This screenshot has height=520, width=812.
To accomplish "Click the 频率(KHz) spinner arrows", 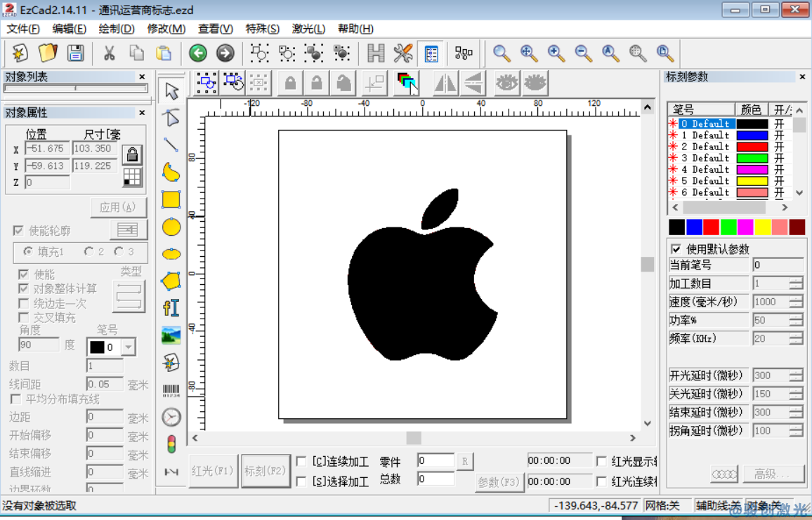I will [796, 338].
